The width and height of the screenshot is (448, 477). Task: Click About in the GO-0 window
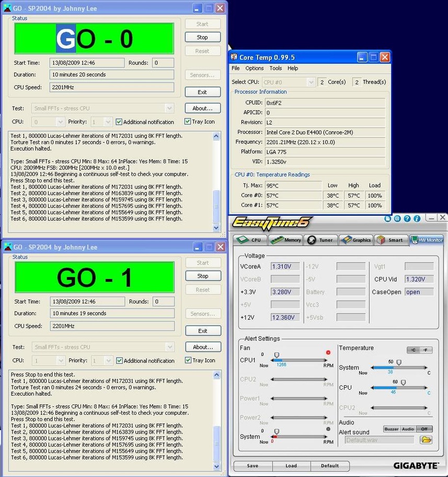click(202, 108)
